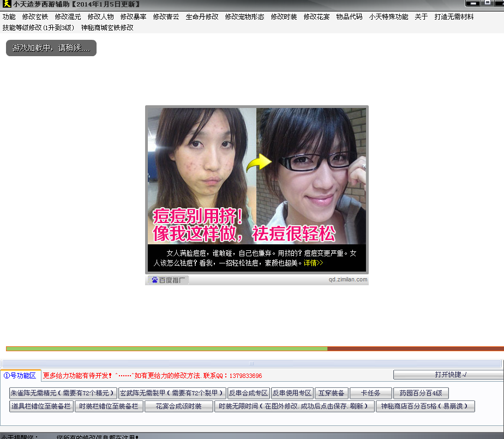Click 神秘商店百分百5格 button
The width and height of the screenshot is (504, 439).
425,406
